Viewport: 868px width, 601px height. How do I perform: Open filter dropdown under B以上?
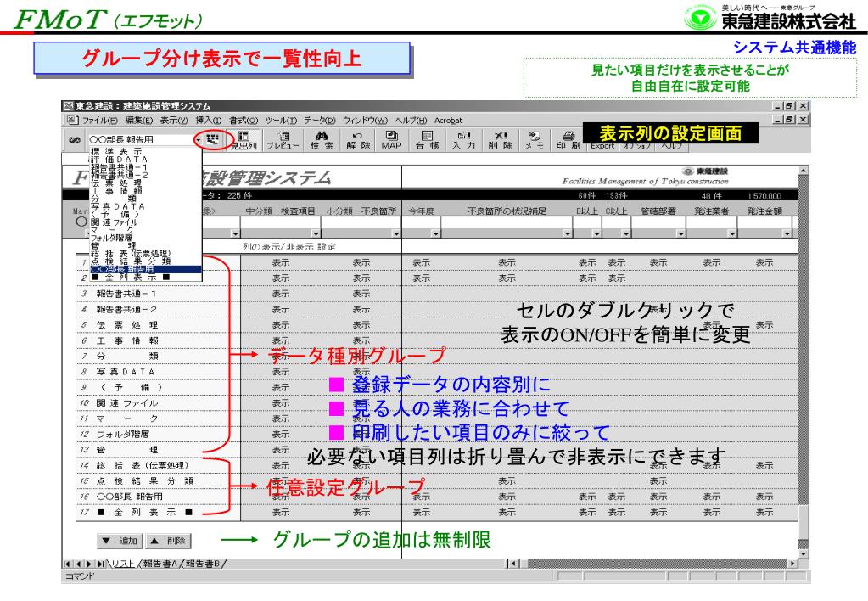pyautogui.click(x=596, y=233)
